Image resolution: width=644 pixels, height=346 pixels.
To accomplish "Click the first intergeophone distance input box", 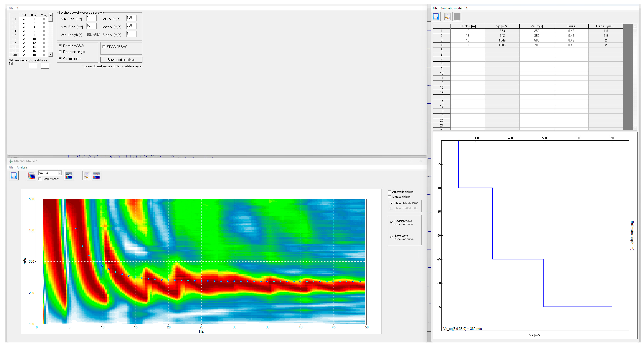I will pos(33,65).
